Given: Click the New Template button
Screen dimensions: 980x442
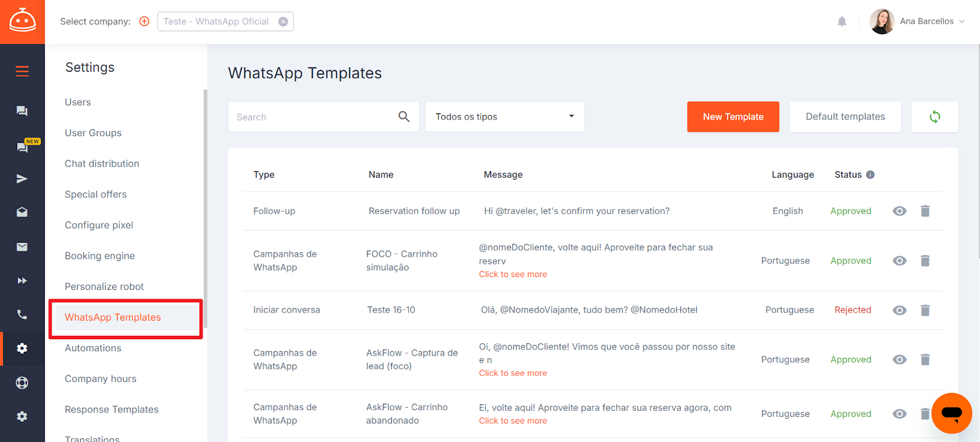Looking at the screenshot, I should pos(733,116).
